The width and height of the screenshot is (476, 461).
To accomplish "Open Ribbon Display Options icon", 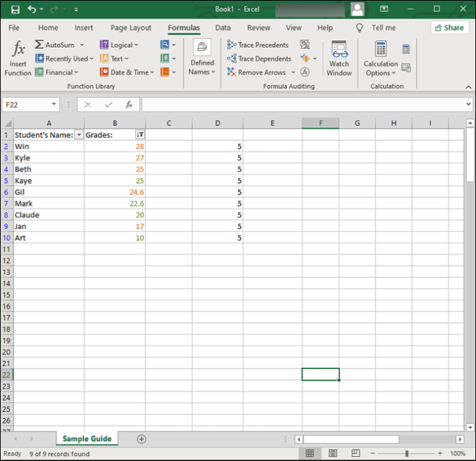I will click(x=384, y=9).
